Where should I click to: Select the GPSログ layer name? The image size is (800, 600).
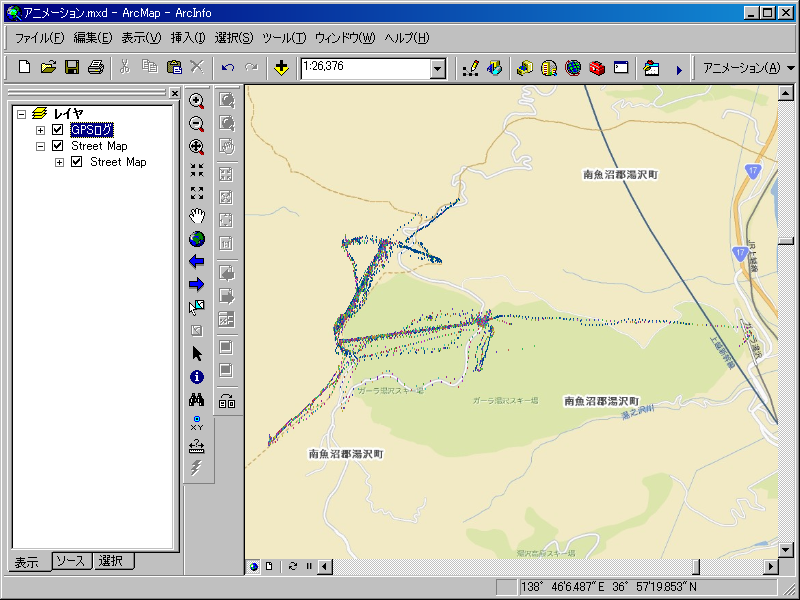coord(92,130)
